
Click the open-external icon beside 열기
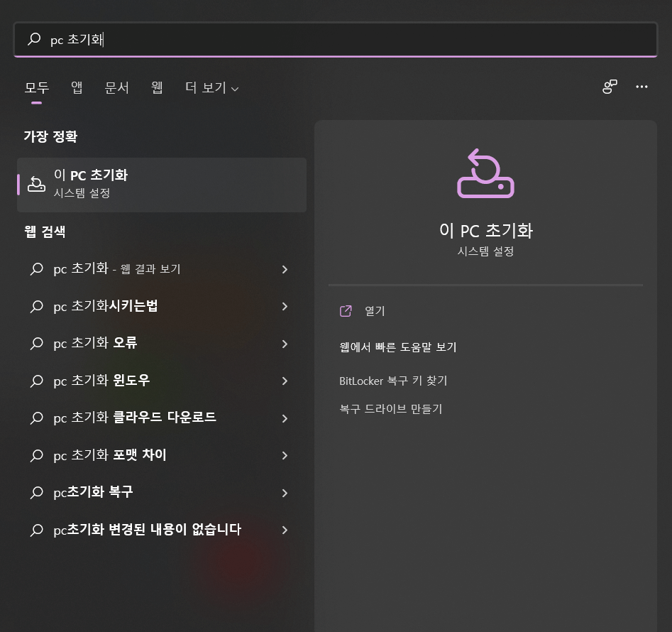point(346,311)
